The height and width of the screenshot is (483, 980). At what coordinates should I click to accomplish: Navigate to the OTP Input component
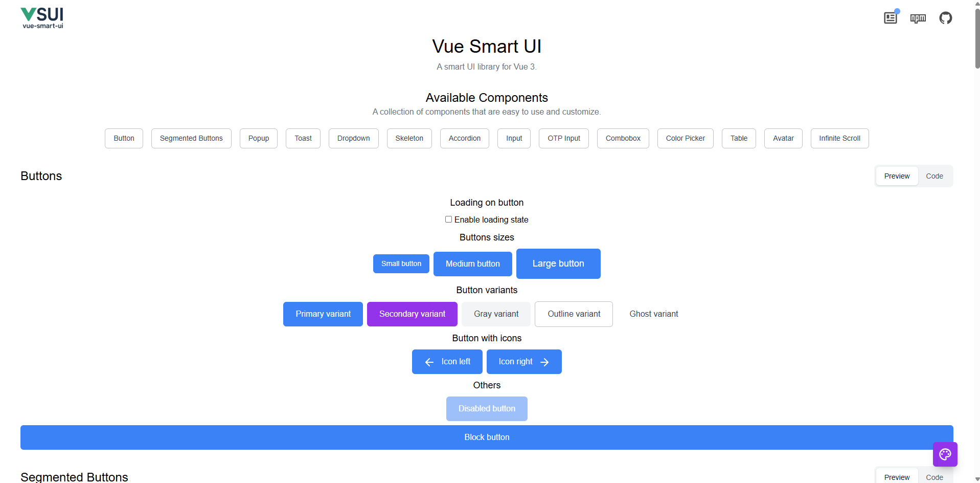[x=563, y=138]
